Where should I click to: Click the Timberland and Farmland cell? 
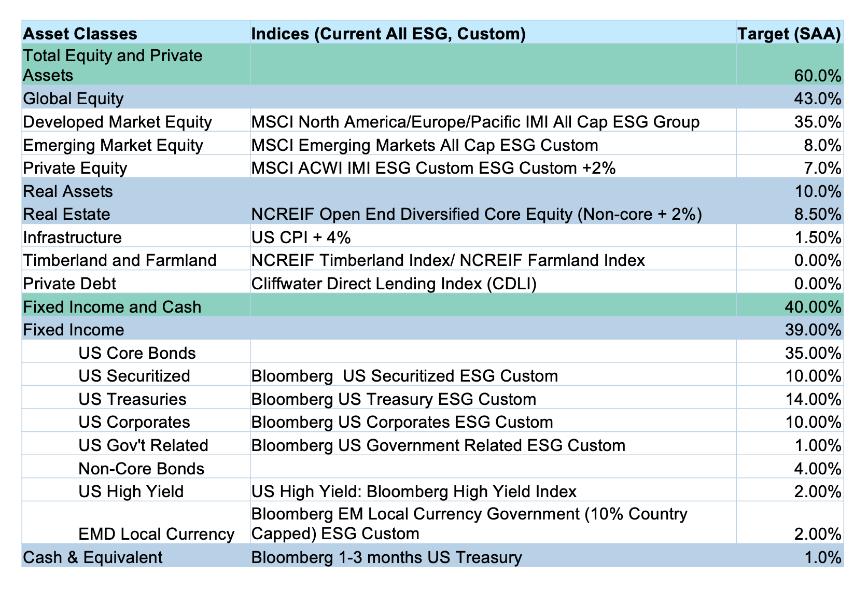coord(120,260)
